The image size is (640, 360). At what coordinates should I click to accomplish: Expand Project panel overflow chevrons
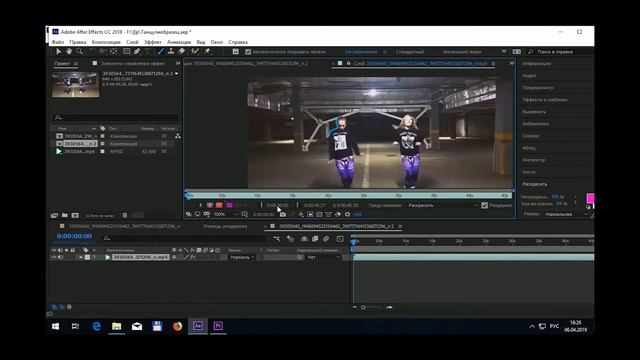(178, 63)
